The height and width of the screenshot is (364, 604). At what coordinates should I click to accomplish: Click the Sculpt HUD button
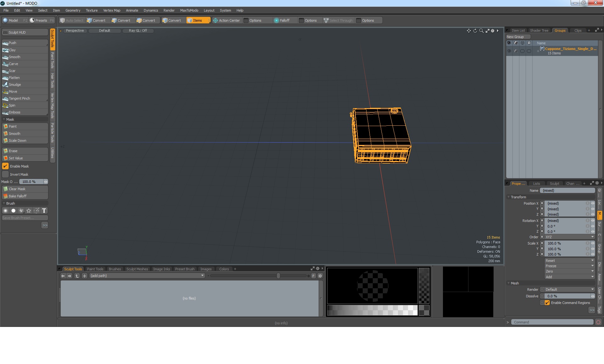tap(25, 32)
